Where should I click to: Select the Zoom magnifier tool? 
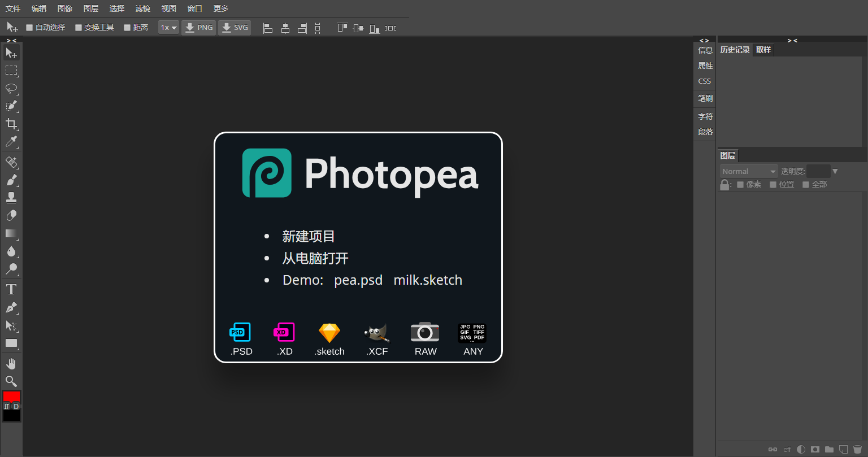pos(11,381)
